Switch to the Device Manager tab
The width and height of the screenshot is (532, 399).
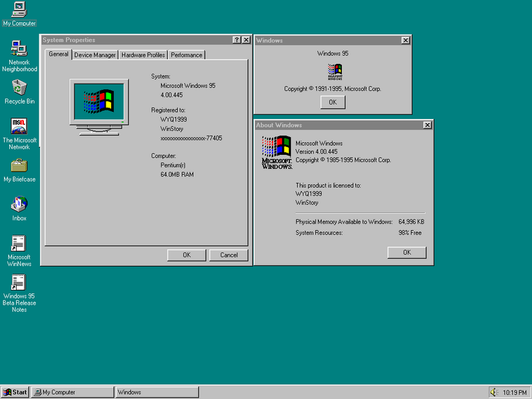point(95,55)
